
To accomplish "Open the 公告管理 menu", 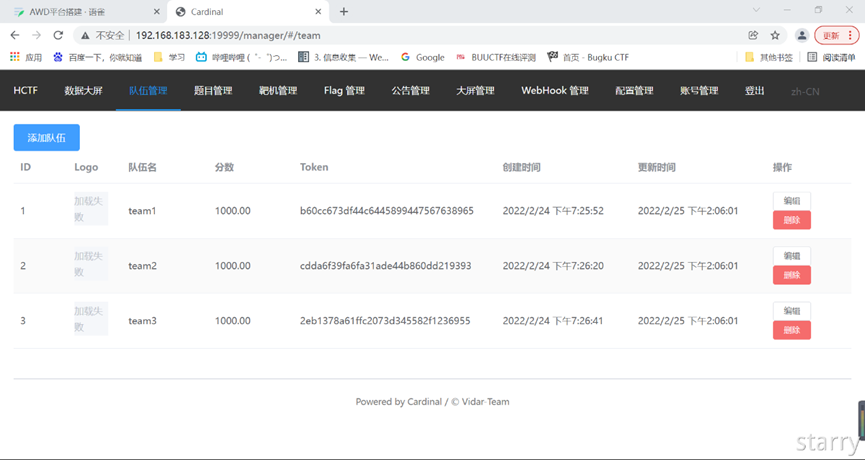I will [410, 90].
